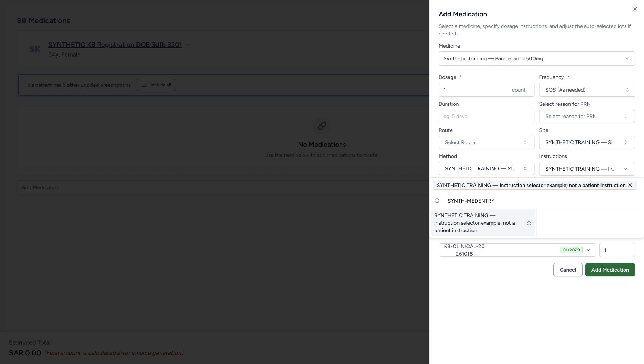Image resolution: width=644 pixels, height=364 pixels.
Task: Focus the Duration input field
Action: click(486, 116)
